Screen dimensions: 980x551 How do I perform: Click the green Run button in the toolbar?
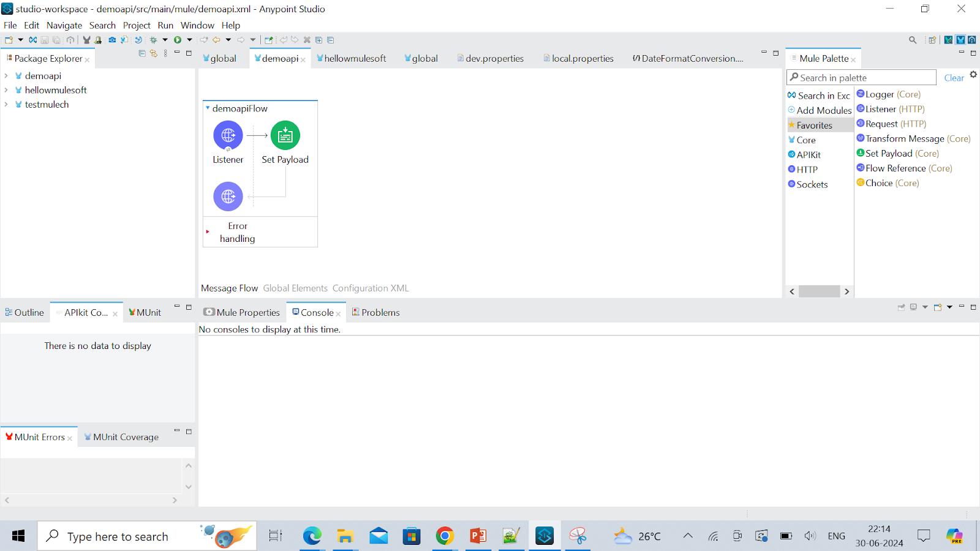(x=178, y=40)
